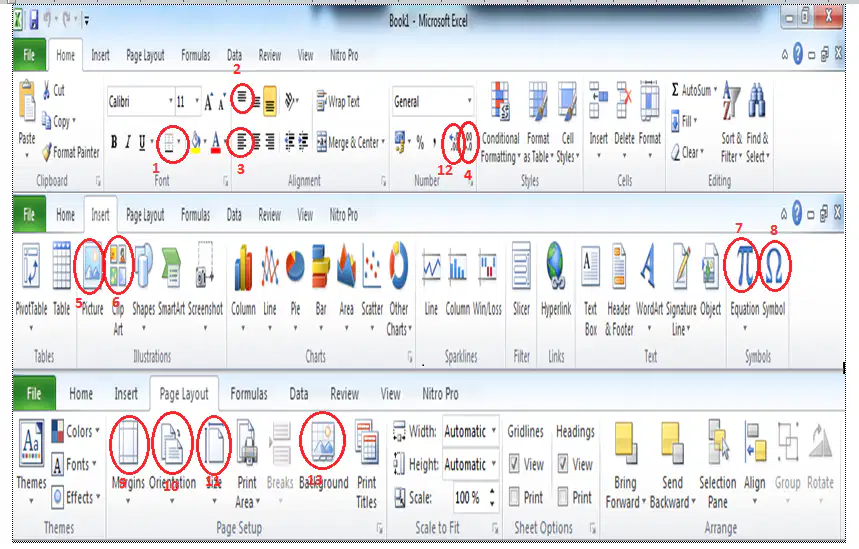
Task: Select the Format Painter brush
Action: [71, 152]
